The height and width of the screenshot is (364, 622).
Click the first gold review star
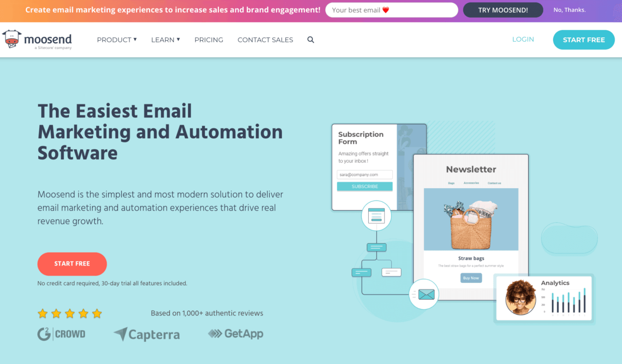coord(43,314)
